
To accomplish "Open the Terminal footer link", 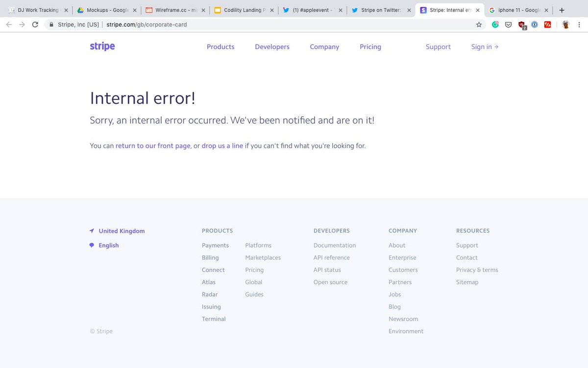I will [x=214, y=319].
